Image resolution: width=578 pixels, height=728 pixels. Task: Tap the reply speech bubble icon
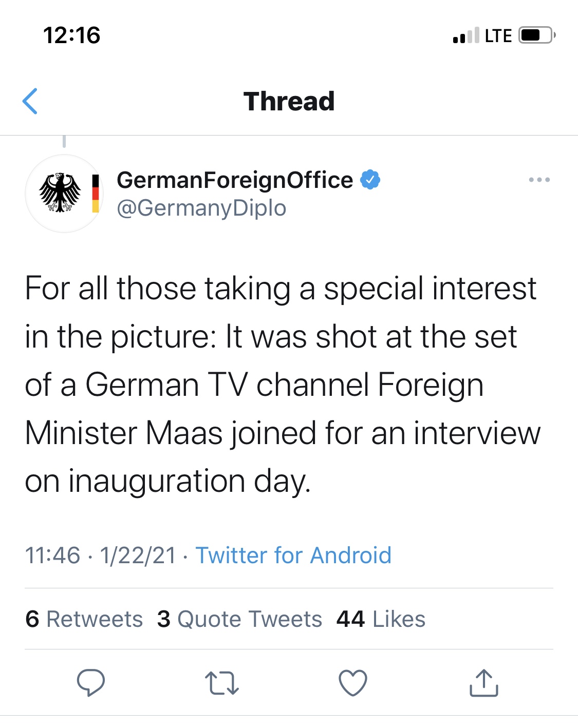pos(91,683)
